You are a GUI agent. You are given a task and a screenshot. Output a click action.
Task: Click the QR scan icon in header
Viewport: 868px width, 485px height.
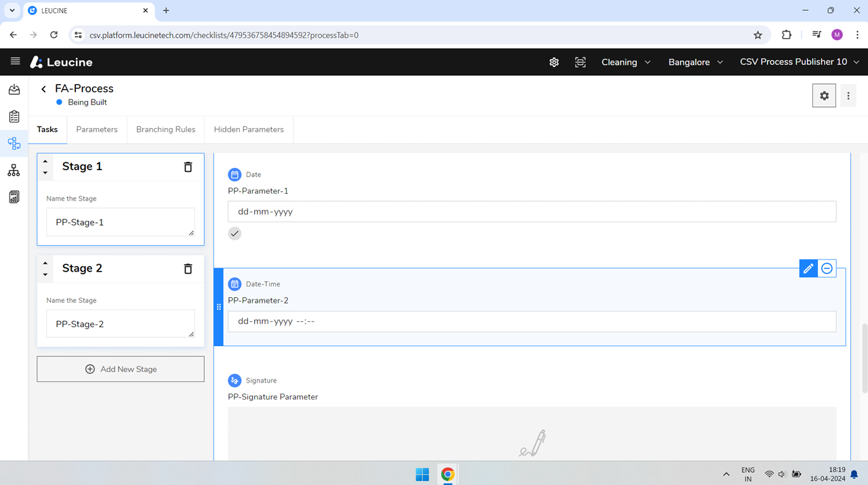580,62
